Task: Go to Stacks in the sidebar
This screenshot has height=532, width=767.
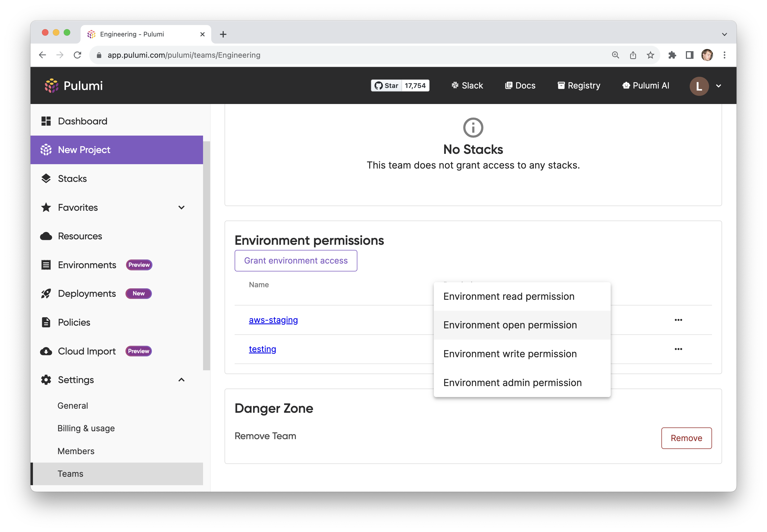Action: [x=116, y=178]
